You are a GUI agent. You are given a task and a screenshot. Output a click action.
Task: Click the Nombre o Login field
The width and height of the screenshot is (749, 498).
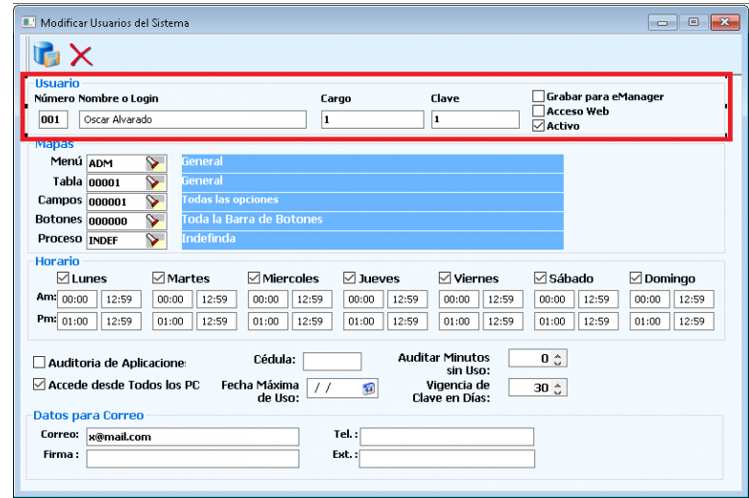pos(190,120)
